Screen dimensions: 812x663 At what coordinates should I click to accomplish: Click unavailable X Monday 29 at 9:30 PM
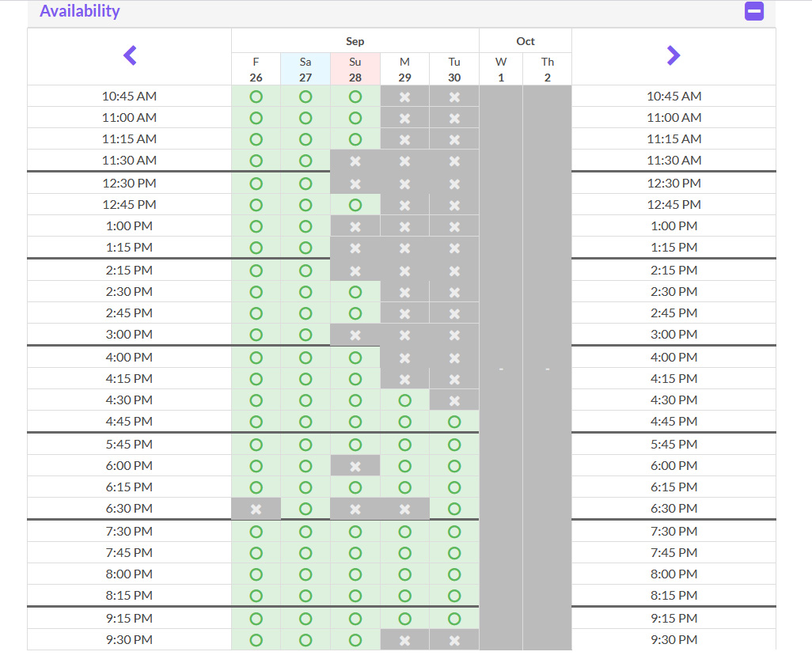click(405, 640)
